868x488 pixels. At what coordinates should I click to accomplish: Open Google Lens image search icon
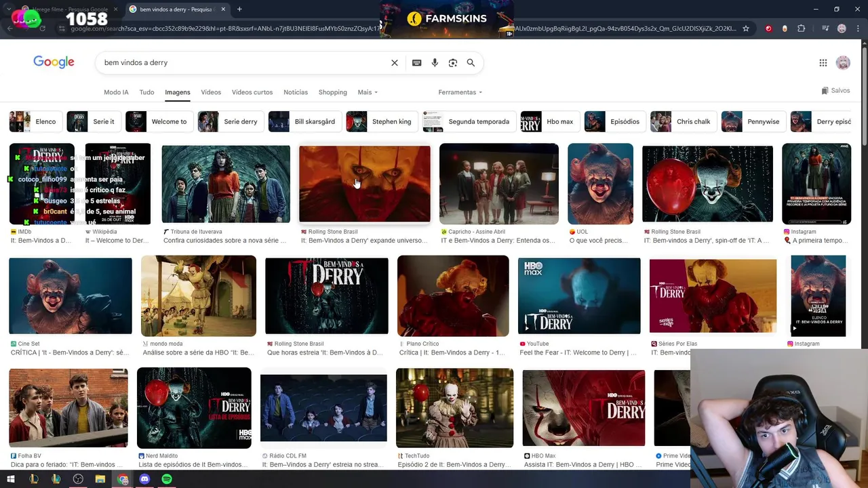point(453,62)
